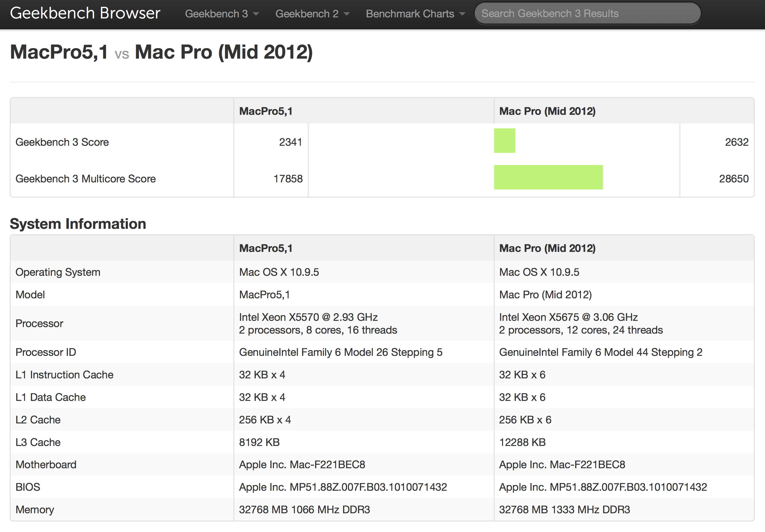The height and width of the screenshot is (532, 765).
Task: Click the single-core score 2632
Action: coord(736,142)
